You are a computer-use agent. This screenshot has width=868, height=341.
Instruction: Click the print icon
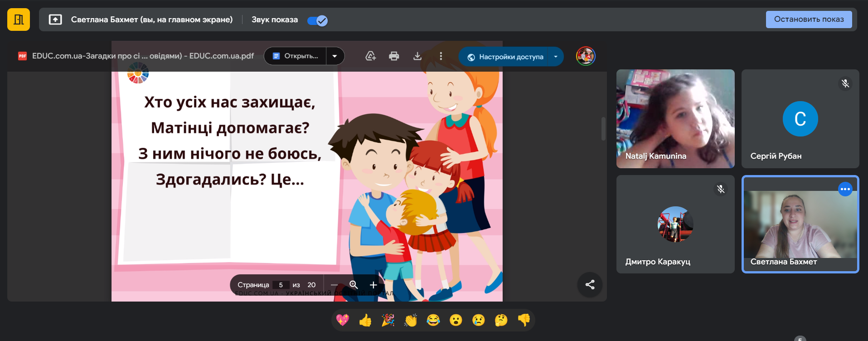point(394,56)
